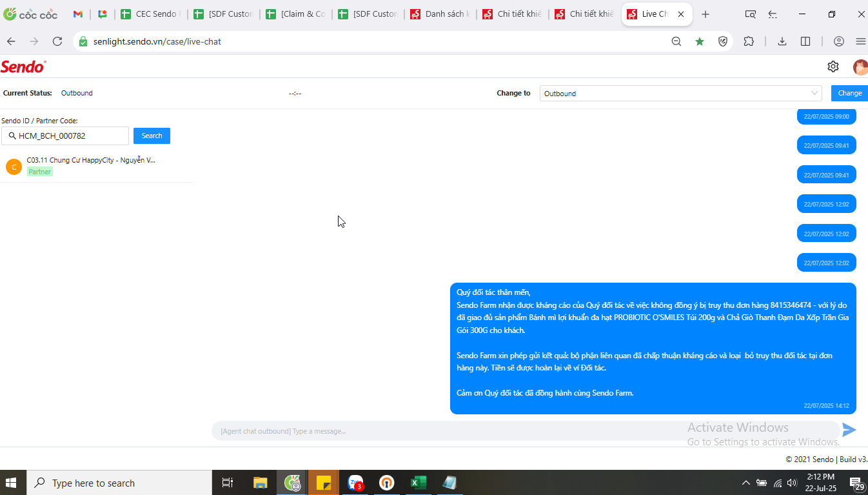Viewport: 868px width, 495px height.
Task: Click the Windows taskbar search box
Action: point(119,483)
